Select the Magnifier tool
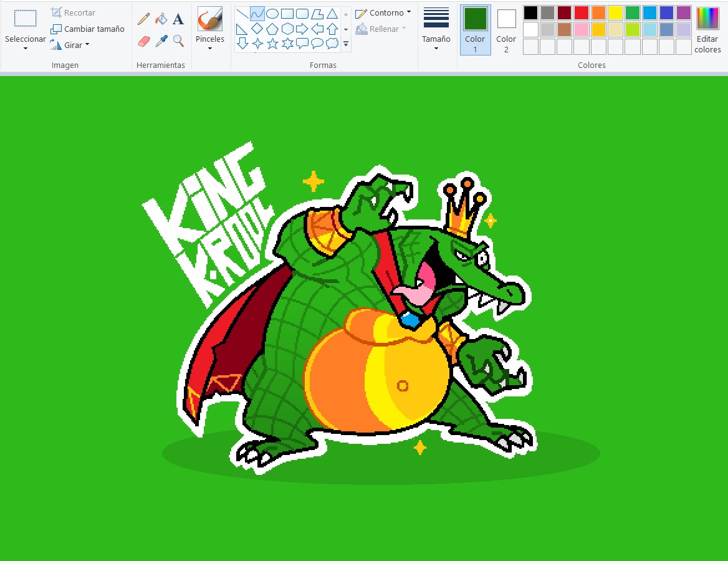This screenshot has width=728, height=561. pyautogui.click(x=178, y=41)
